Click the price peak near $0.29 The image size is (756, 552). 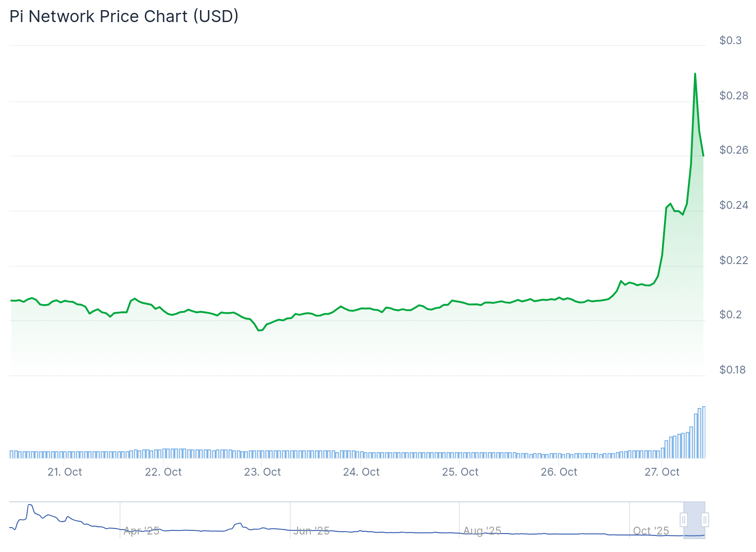695,74
